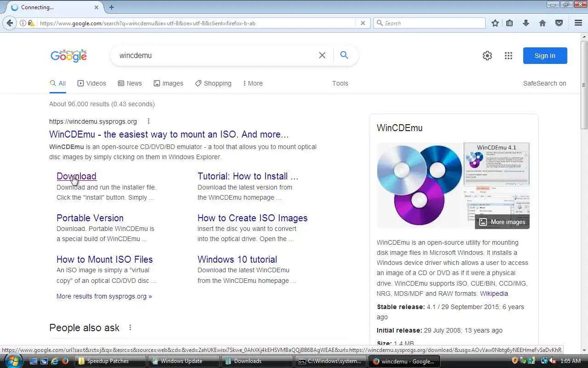Image resolution: width=588 pixels, height=368 pixels.
Task: Click the wincdemu.sysprogs.org URL text
Action: pyautogui.click(x=93, y=121)
